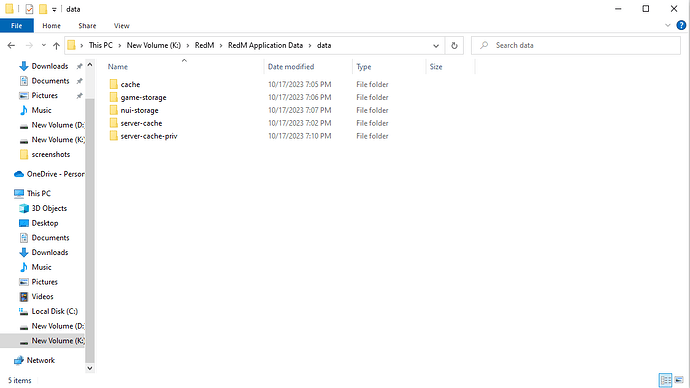Open the Customize Quick Access Toolbar dropdown
The image size is (690, 388).
coord(54,9)
